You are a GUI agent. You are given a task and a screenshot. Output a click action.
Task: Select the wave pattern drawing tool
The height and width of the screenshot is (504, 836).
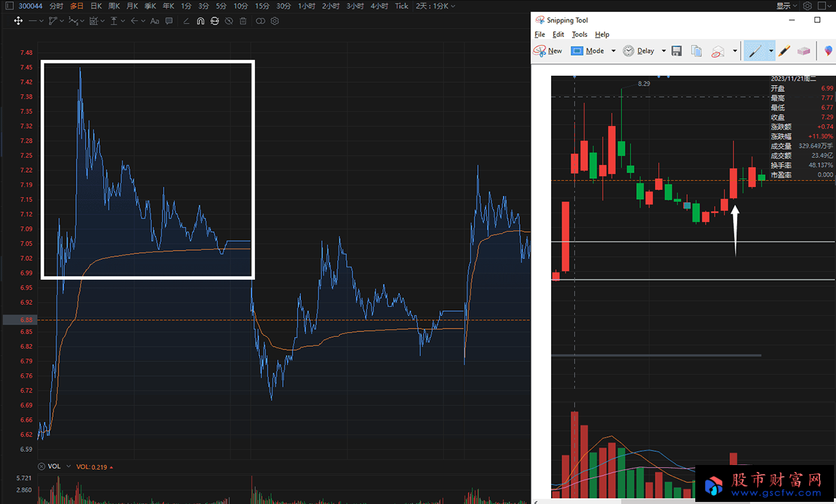(73, 21)
